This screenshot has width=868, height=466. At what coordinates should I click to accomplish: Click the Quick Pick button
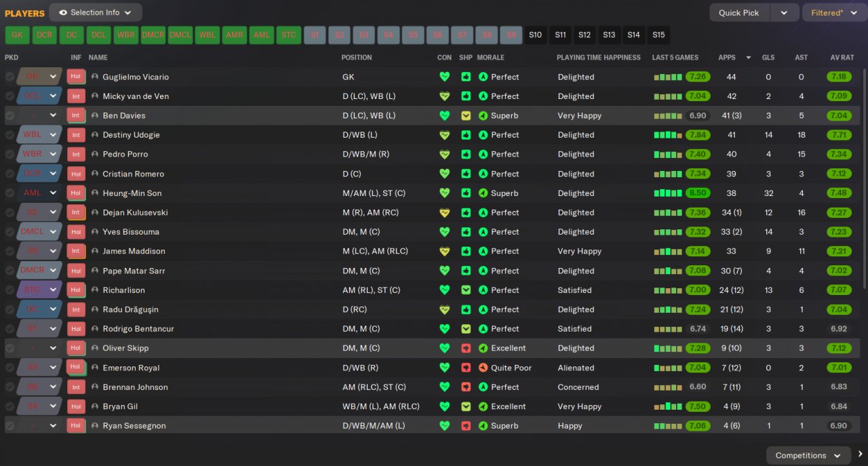(740, 12)
